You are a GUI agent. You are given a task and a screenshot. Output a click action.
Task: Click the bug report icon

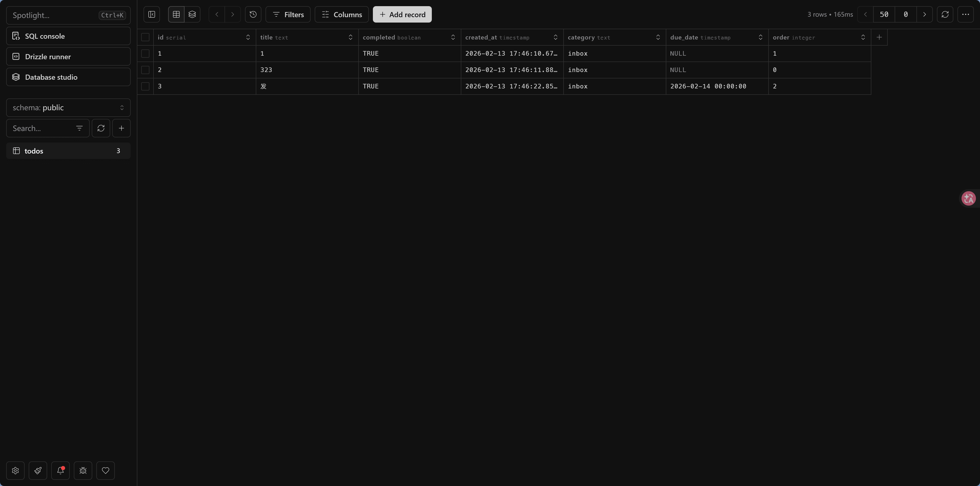coord(83,470)
